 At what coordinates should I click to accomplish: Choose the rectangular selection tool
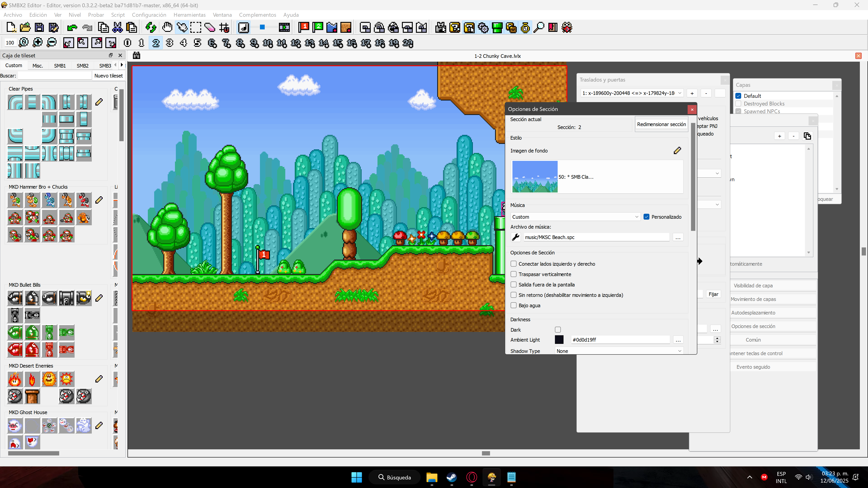click(196, 28)
